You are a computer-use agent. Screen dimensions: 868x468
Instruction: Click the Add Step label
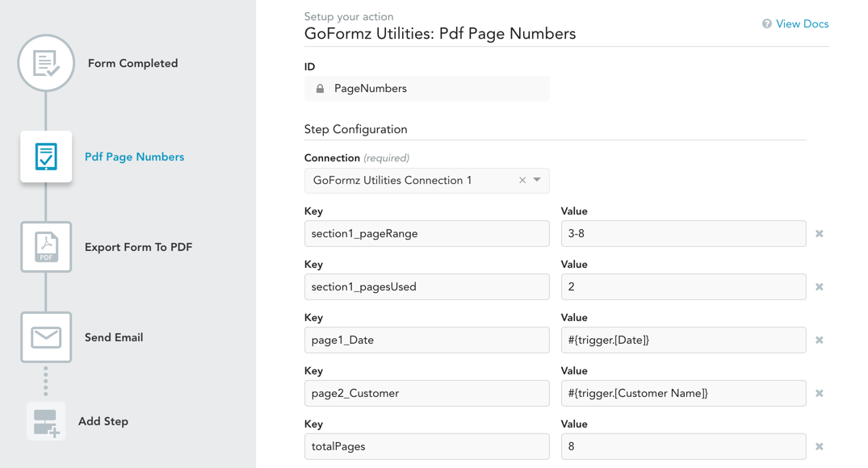103,421
